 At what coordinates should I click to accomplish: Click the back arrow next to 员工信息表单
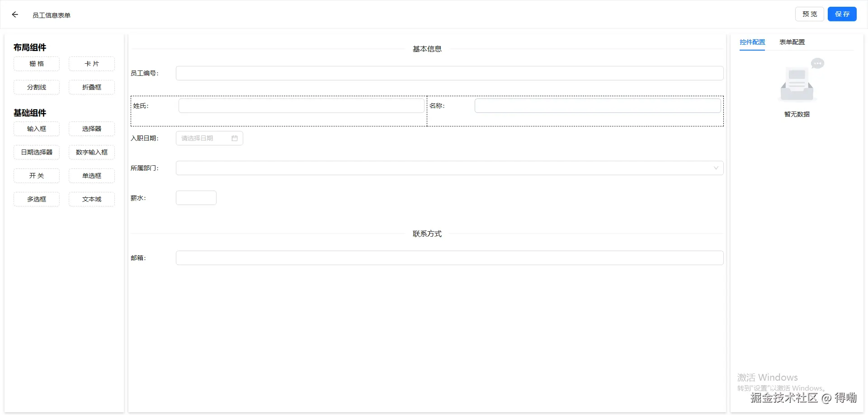pyautogui.click(x=14, y=14)
